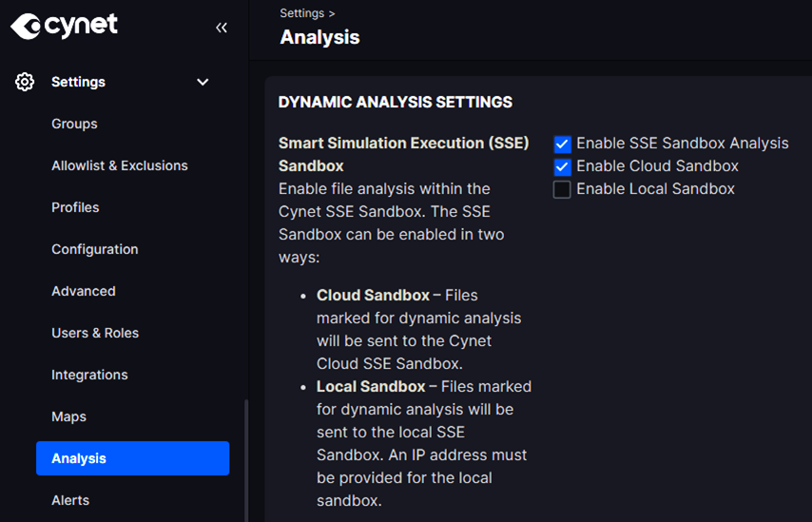Collapse the sidebar with double-chevron icon
Screen dimensions: 812x522
[x=222, y=28]
